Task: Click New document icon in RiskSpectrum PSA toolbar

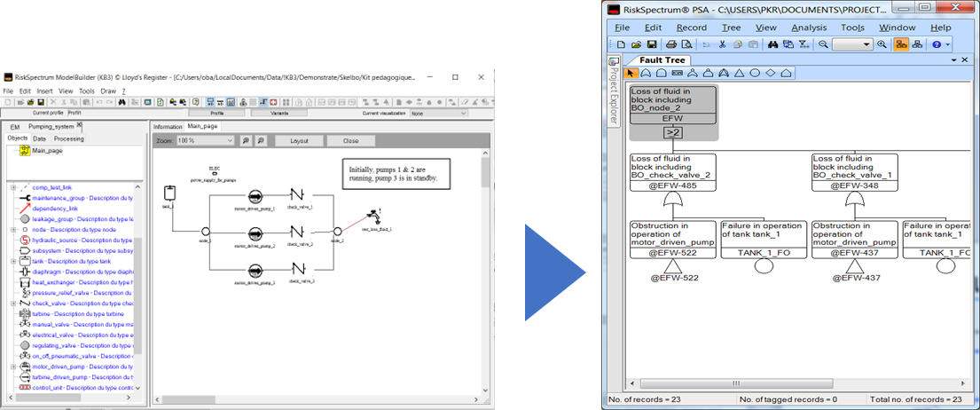Action: click(621, 44)
